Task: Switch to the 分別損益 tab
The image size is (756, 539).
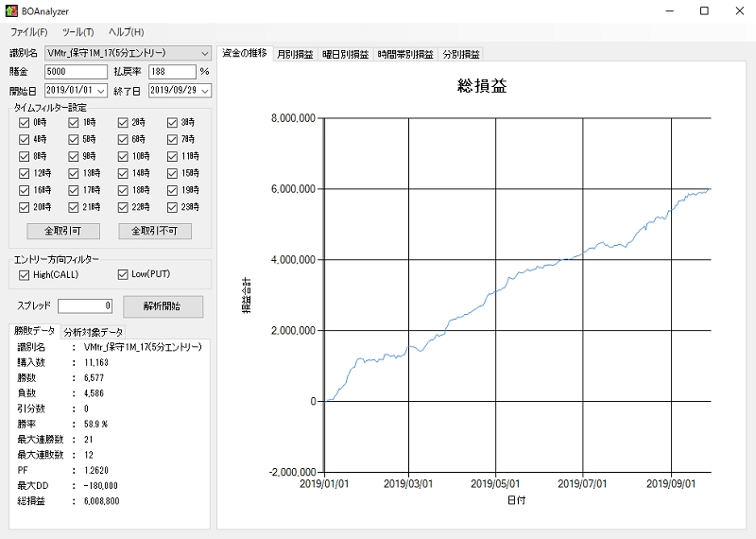Action: pos(461,55)
